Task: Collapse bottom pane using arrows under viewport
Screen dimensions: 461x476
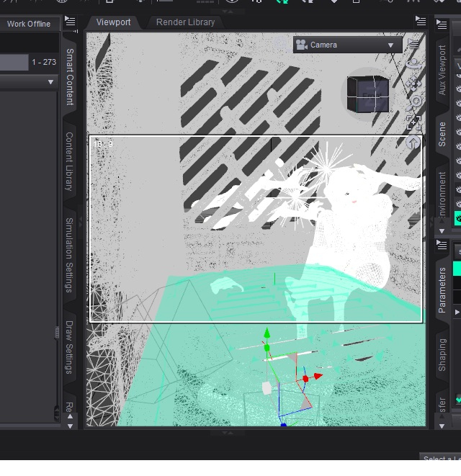Action: pos(228,433)
